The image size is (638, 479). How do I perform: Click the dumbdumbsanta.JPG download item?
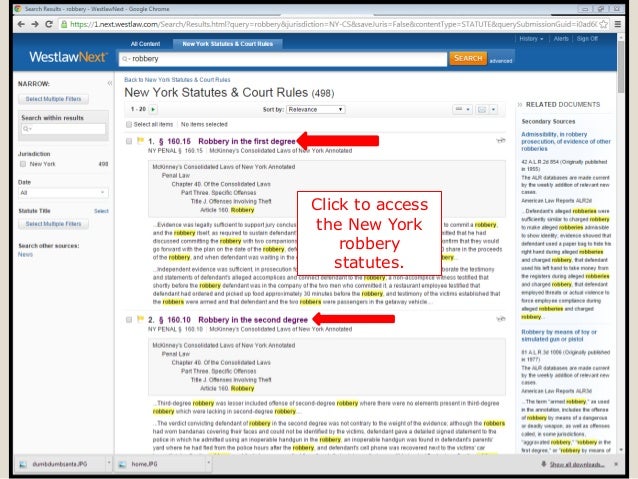click(59, 464)
